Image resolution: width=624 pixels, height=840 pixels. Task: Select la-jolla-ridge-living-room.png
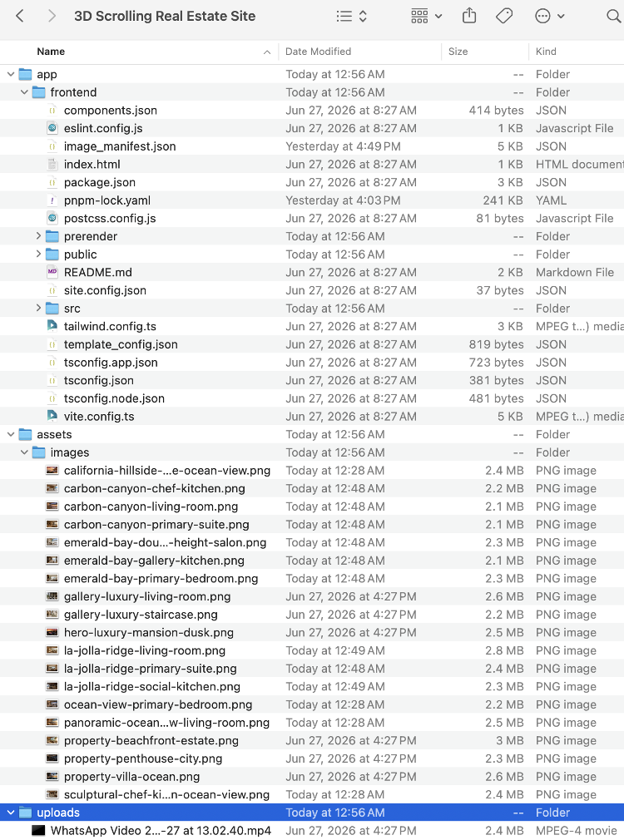(144, 650)
